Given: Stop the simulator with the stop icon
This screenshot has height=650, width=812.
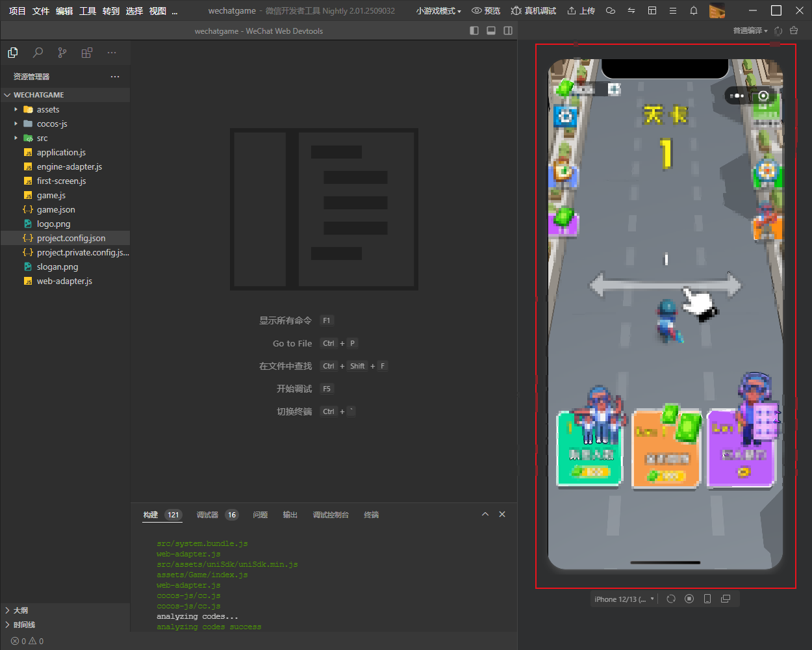Looking at the screenshot, I should pyautogui.click(x=689, y=599).
